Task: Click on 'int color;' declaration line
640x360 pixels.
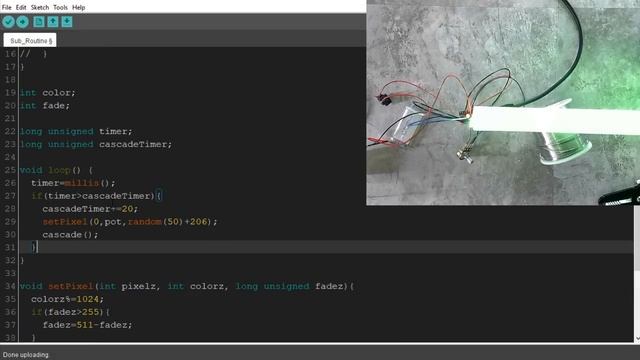Action: coord(48,93)
